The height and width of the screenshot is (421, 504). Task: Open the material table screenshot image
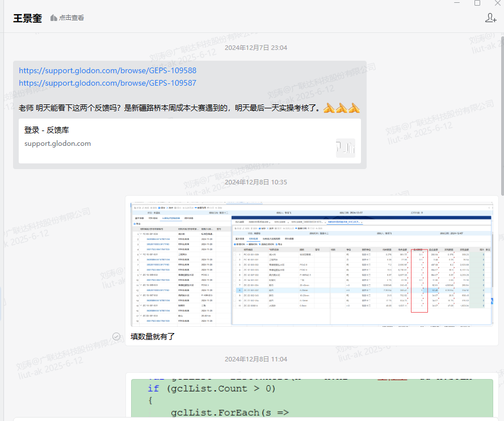(x=312, y=263)
